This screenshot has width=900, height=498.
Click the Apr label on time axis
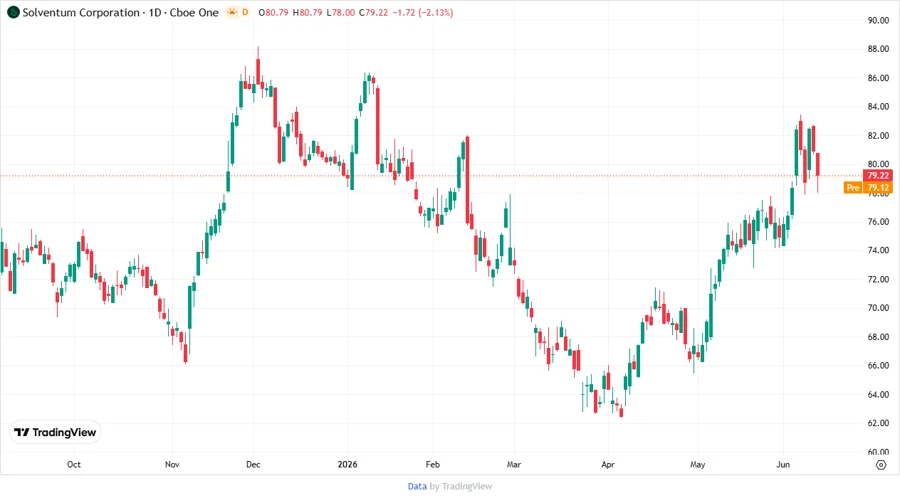coord(608,464)
